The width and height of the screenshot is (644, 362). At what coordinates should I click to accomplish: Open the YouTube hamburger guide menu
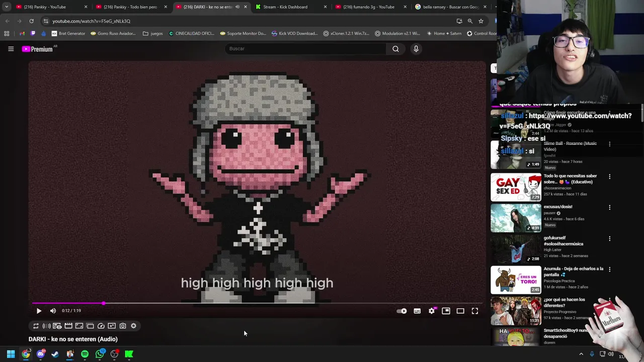click(11, 49)
